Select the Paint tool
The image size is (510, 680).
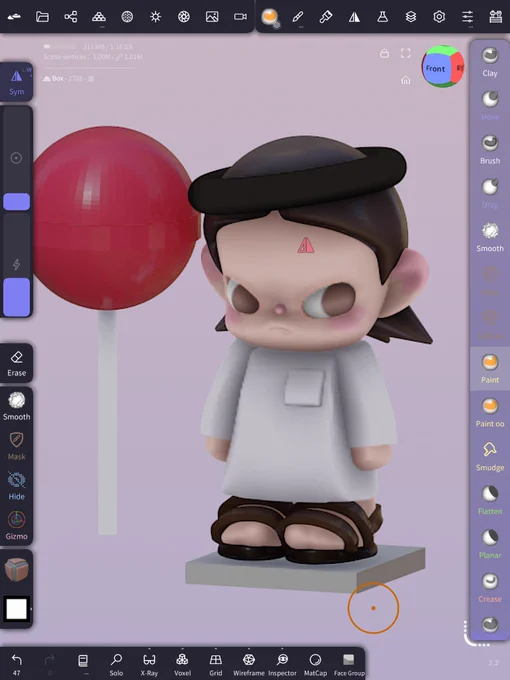tap(490, 368)
